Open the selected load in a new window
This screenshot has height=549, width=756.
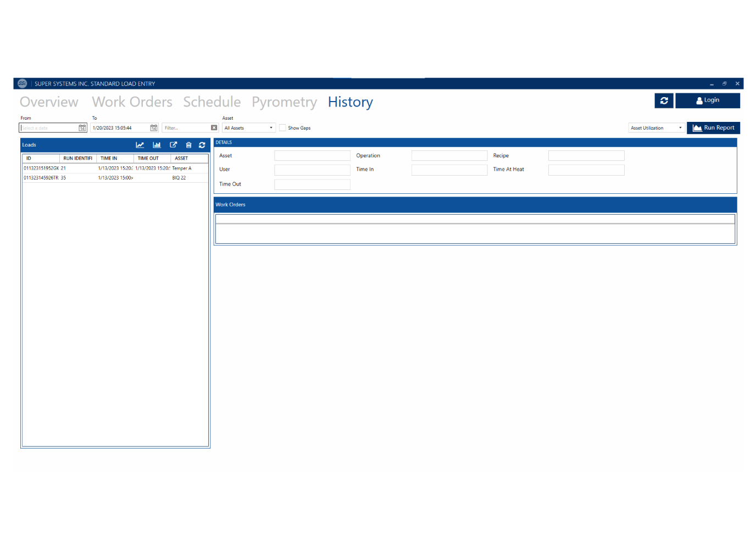pyautogui.click(x=174, y=145)
